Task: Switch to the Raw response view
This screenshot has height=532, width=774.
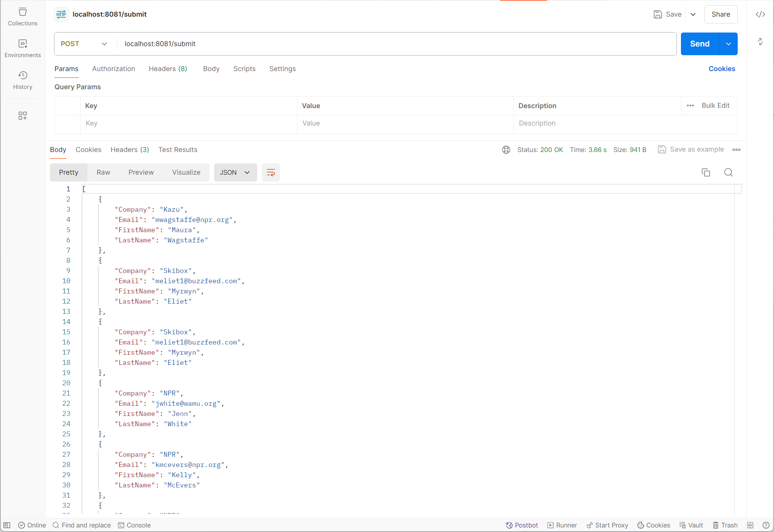Action: pos(103,172)
